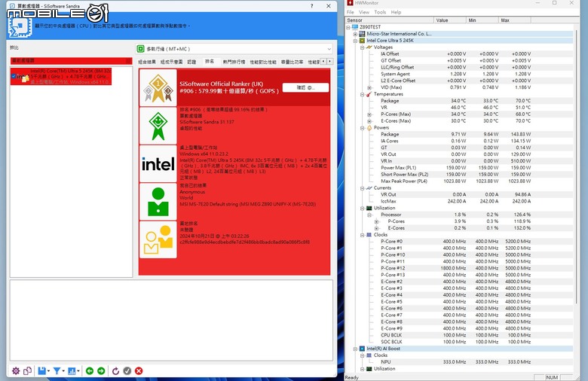Click the grey checkmark OK icon

click(127, 371)
